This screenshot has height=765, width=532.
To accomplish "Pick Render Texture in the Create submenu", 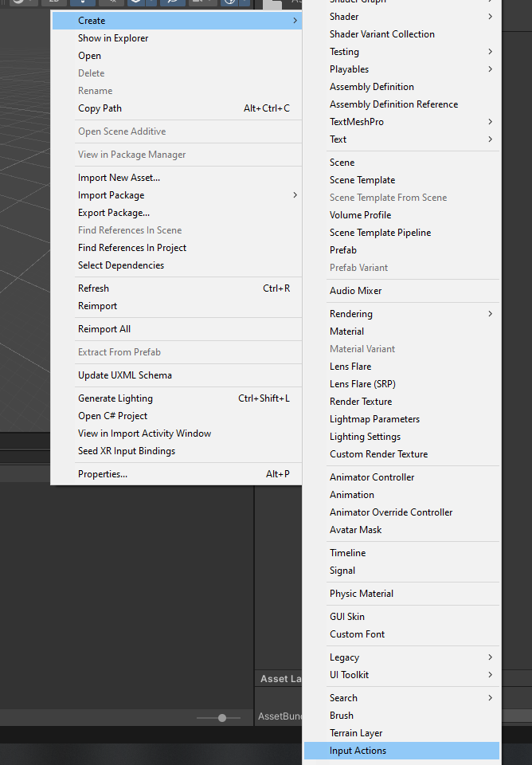I will point(361,402).
